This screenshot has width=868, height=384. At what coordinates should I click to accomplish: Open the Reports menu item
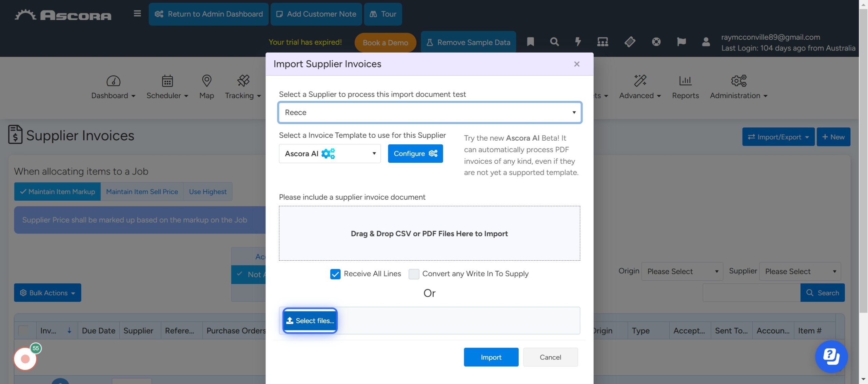(x=685, y=96)
